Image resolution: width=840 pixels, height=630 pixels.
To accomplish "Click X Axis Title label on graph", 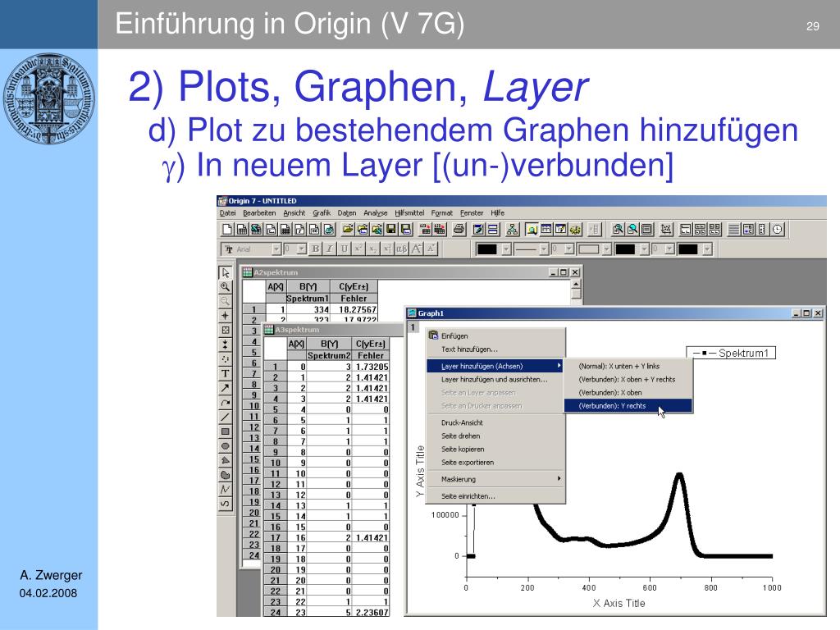I will pos(619,604).
